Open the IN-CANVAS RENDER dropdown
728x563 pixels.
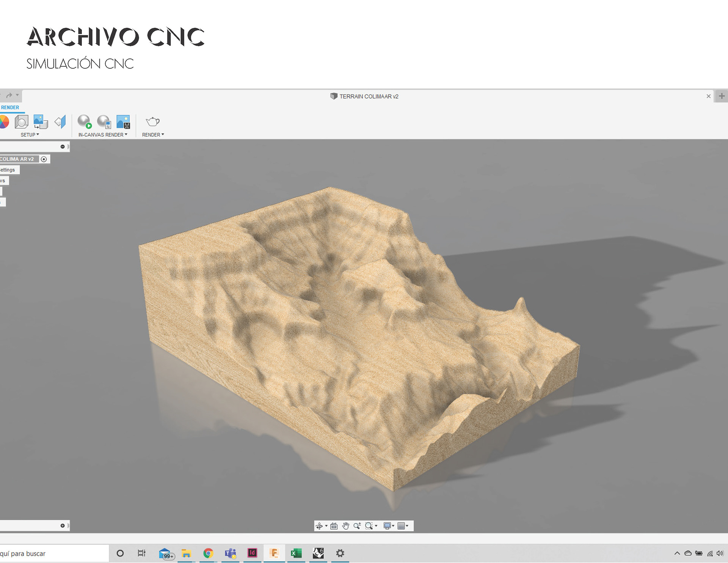pos(103,135)
